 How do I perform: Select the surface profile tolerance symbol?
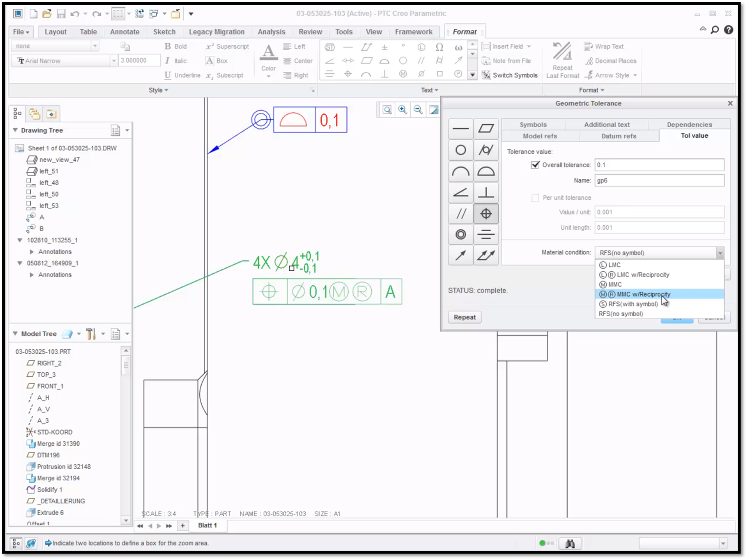click(486, 172)
